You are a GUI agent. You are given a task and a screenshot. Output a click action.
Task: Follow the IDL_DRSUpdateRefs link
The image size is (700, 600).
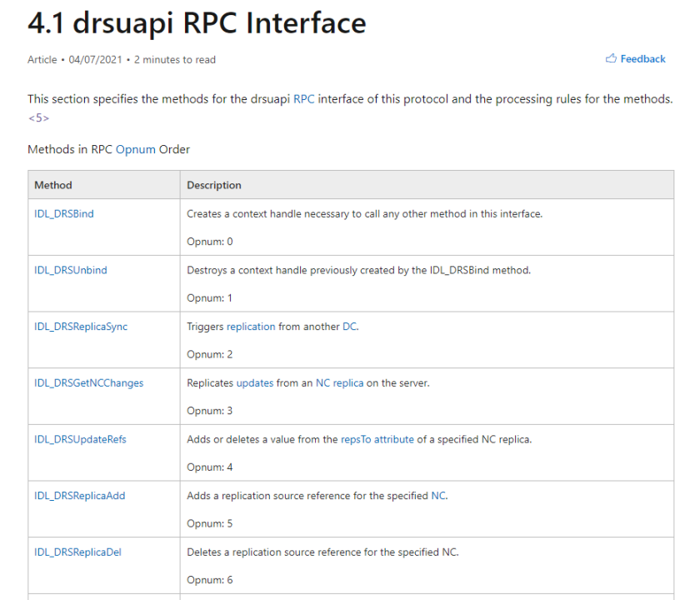80,439
